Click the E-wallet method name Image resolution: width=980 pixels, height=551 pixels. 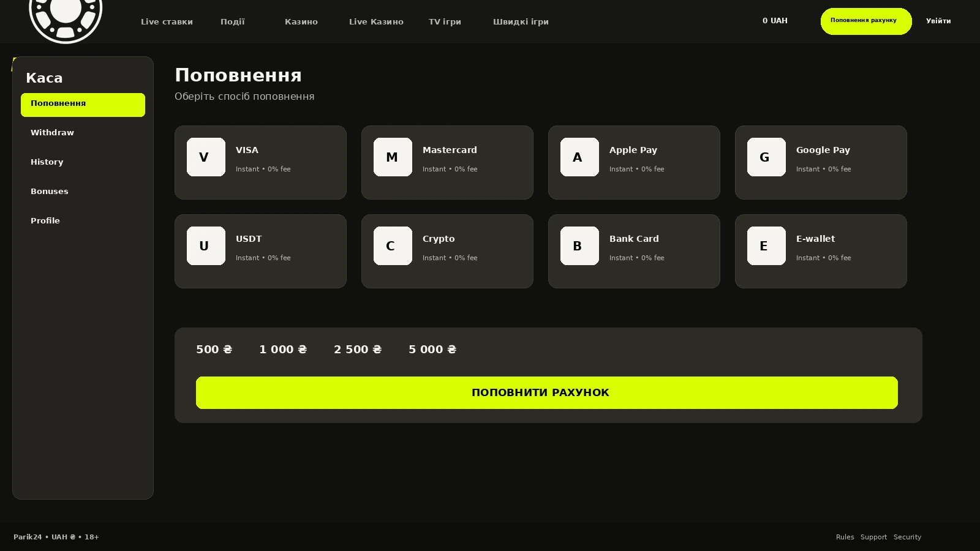tap(815, 239)
